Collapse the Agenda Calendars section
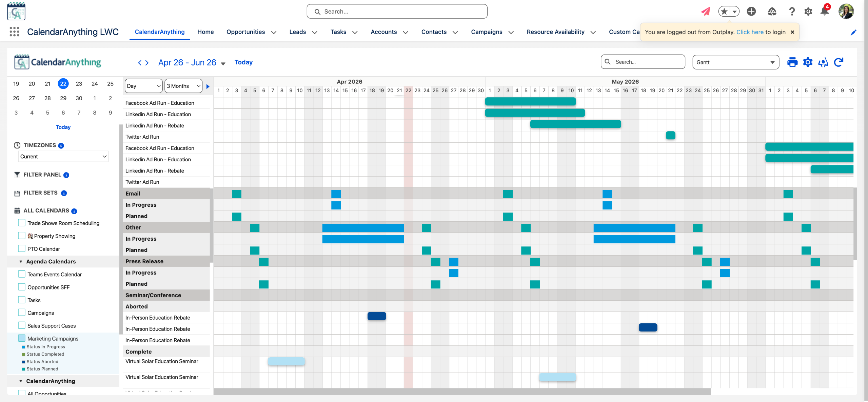Viewport: 868px width, 402px height. coord(21,261)
